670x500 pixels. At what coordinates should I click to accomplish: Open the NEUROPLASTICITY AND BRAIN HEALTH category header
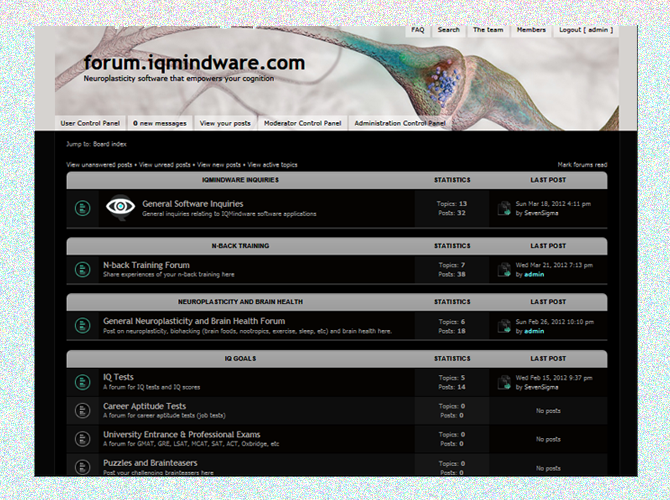pos(241,302)
